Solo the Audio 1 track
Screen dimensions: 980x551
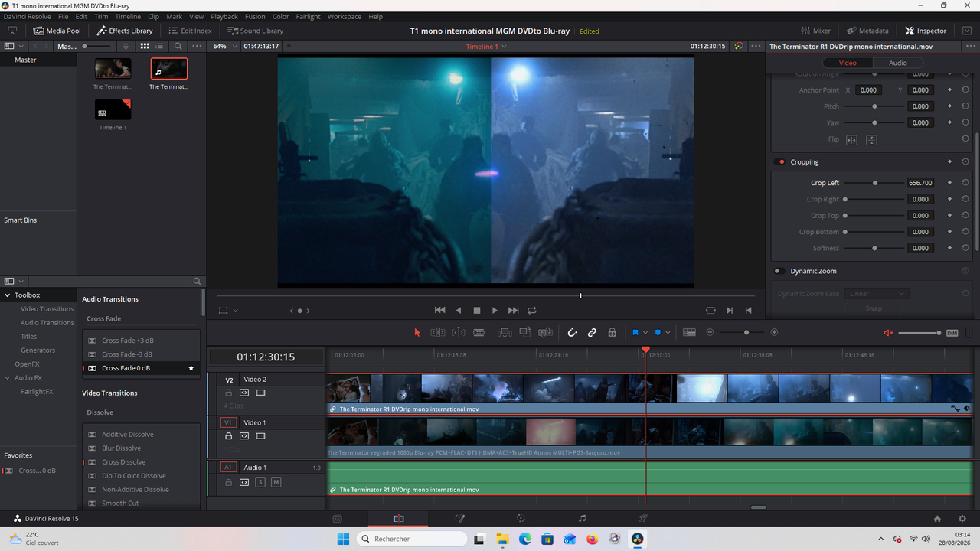pos(260,482)
